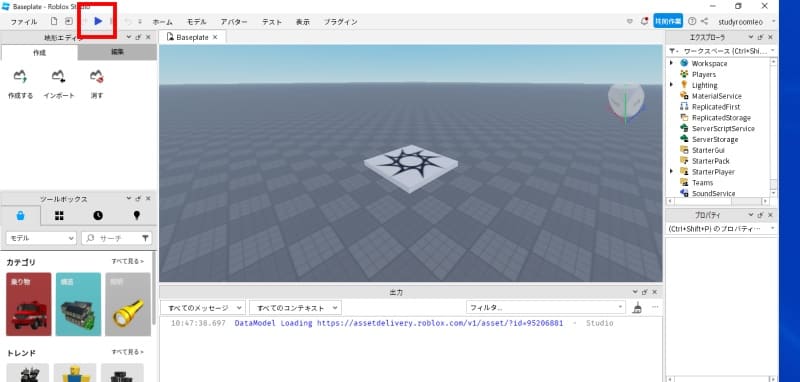The height and width of the screenshot is (382, 800).
Task: Click the 消す clear terrain icon
Action: [97, 84]
